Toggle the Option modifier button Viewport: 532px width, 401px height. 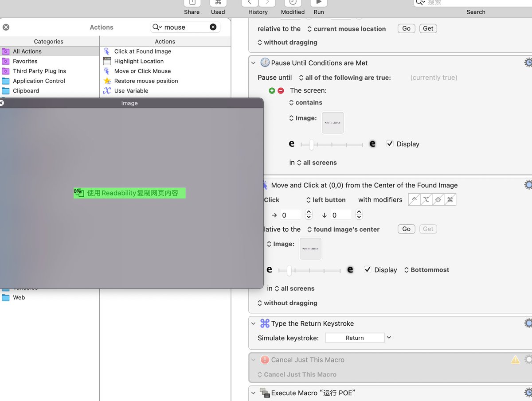tap(426, 200)
